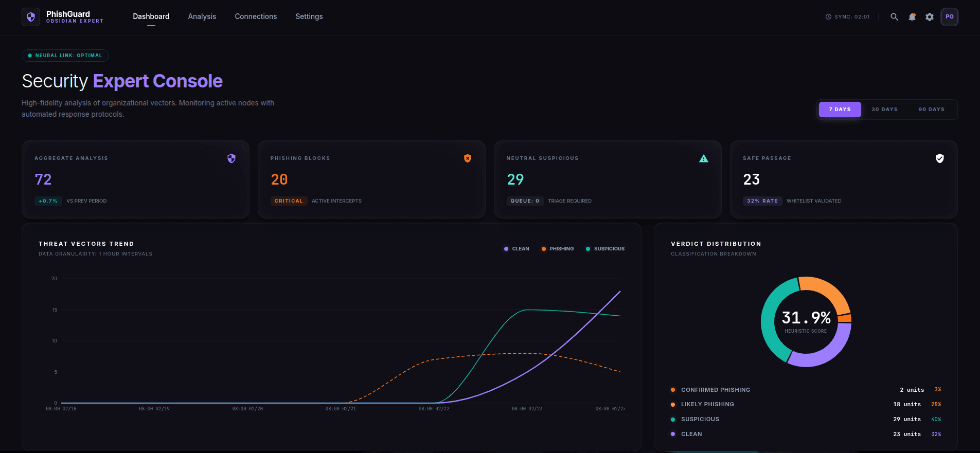Open the Analysis tab
Image resolution: width=980 pixels, height=453 pixels.
(202, 16)
